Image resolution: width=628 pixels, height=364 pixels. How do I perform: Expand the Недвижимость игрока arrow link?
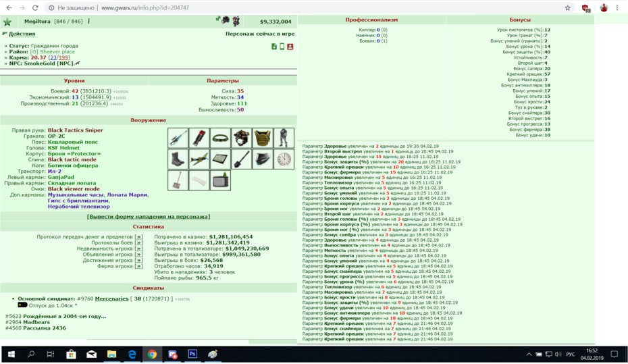[138, 249]
